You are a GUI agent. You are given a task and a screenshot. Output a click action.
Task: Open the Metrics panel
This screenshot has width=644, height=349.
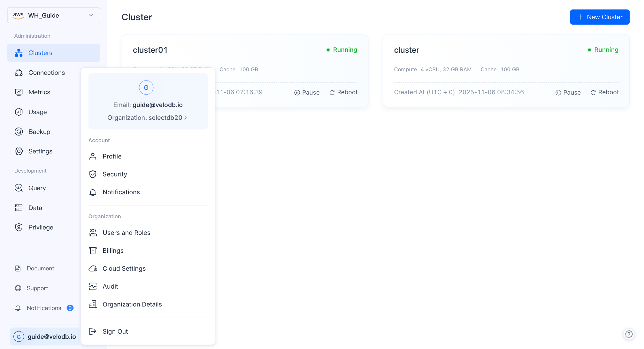coord(39,92)
